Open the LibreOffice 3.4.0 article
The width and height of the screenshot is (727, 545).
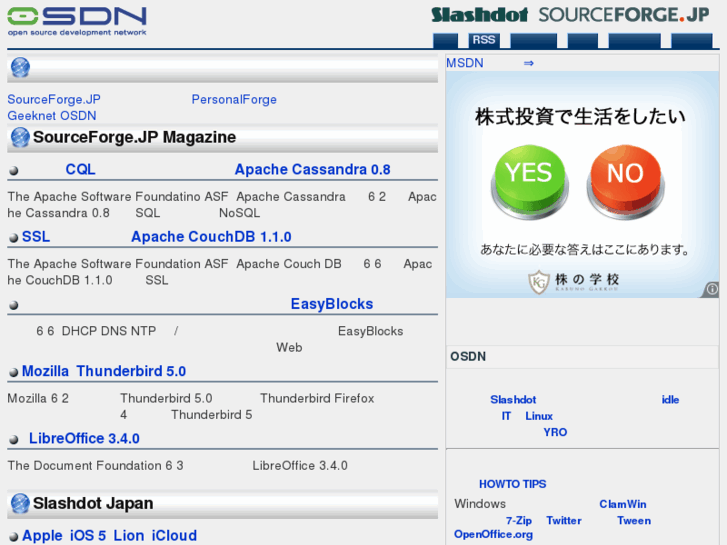pos(84,438)
